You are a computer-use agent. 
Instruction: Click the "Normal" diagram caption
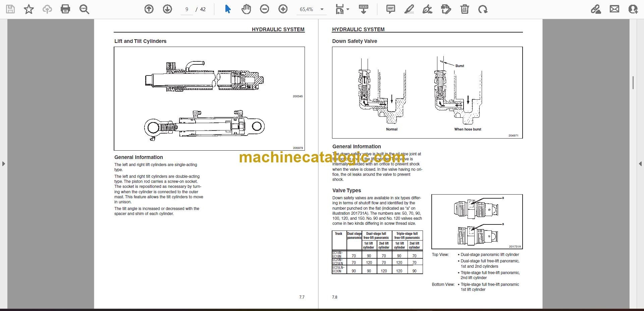pyautogui.click(x=391, y=129)
